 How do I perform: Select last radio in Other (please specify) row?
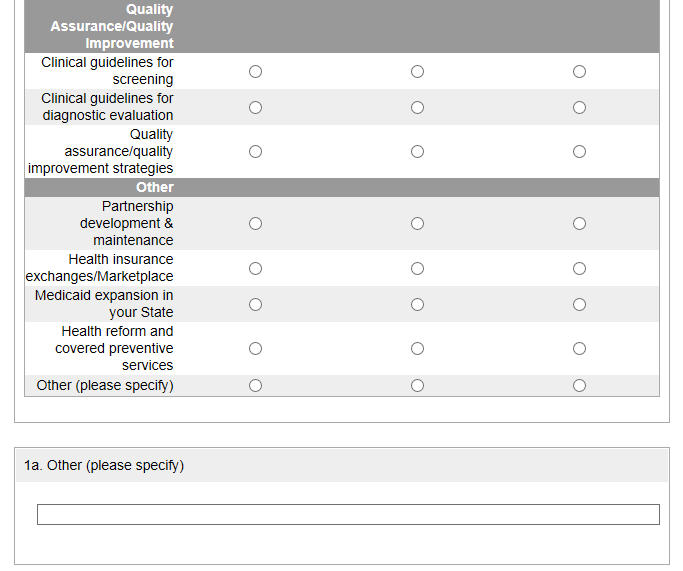[579, 385]
